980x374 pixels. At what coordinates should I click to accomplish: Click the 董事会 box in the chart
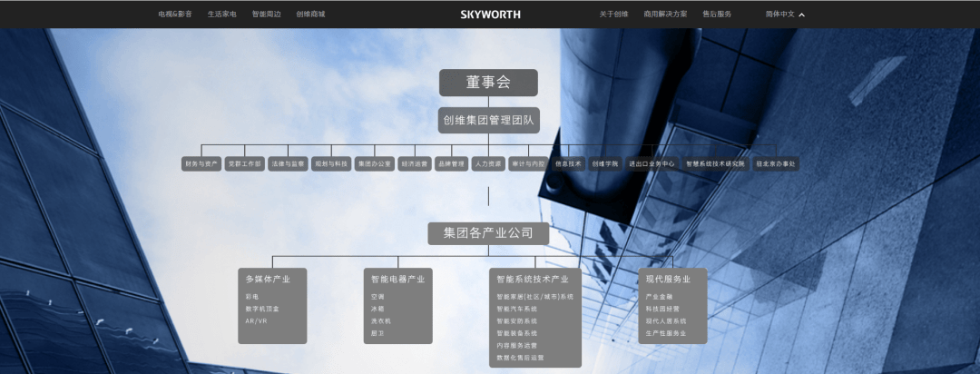(x=488, y=83)
